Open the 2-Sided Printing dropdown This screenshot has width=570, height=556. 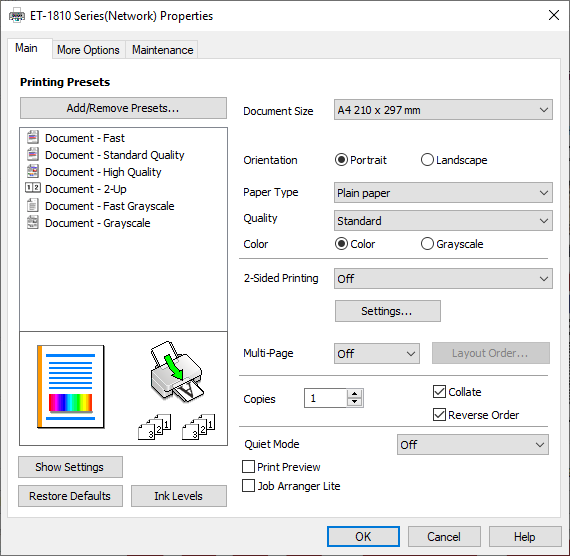click(443, 279)
